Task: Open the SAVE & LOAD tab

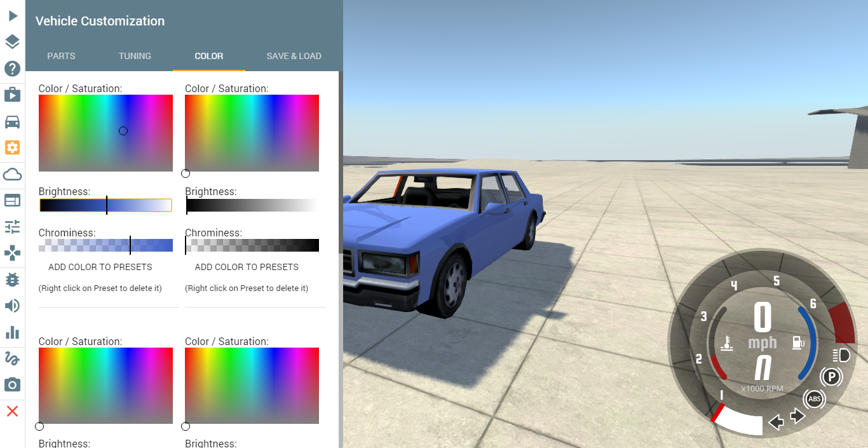Action: pyautogui.click(x=294, y=56)
